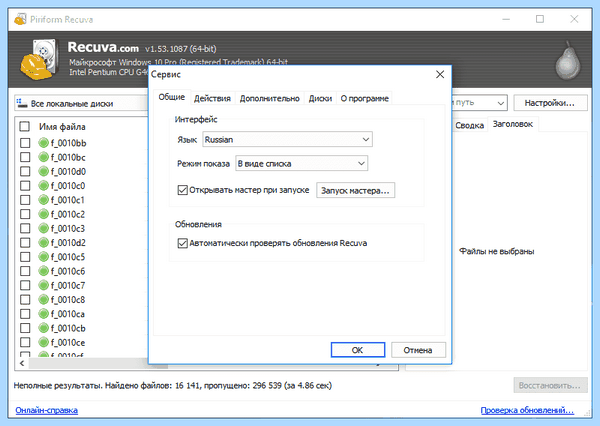Expand the path filter dropdown arrow
The height and width of the screenshot is (426, 600).
coord(500,103)
